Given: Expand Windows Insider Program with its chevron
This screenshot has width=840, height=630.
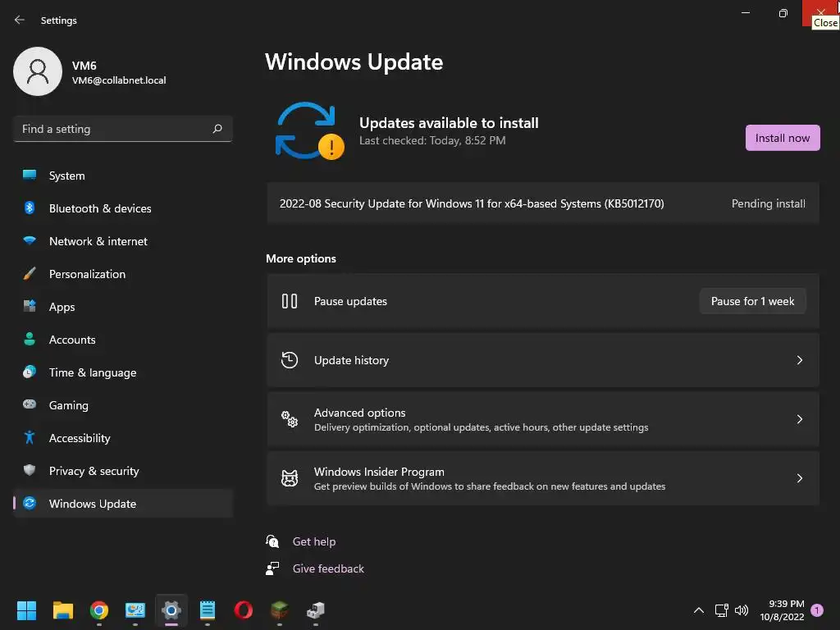Looking at the screenshot, I should [x=799, y=478].
